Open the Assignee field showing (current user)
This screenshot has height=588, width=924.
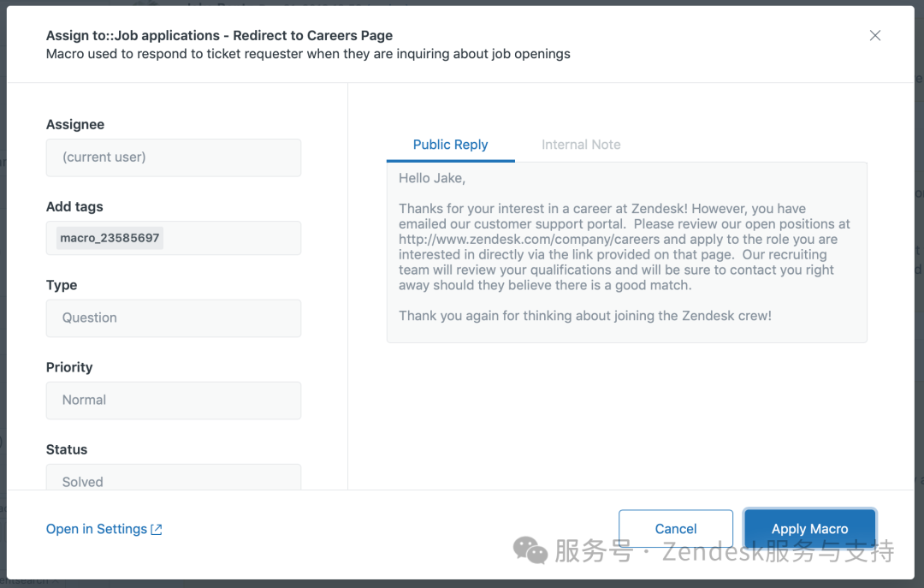[173, 157]
